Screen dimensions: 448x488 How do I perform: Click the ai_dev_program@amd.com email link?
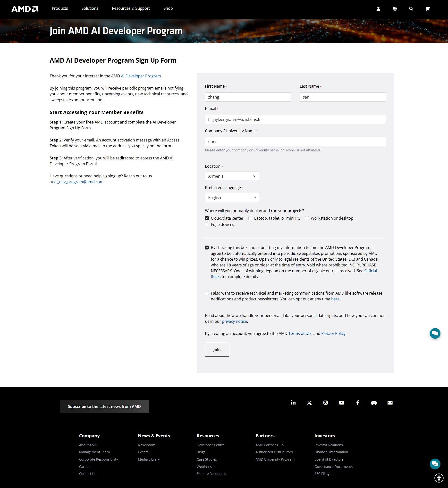79,182
